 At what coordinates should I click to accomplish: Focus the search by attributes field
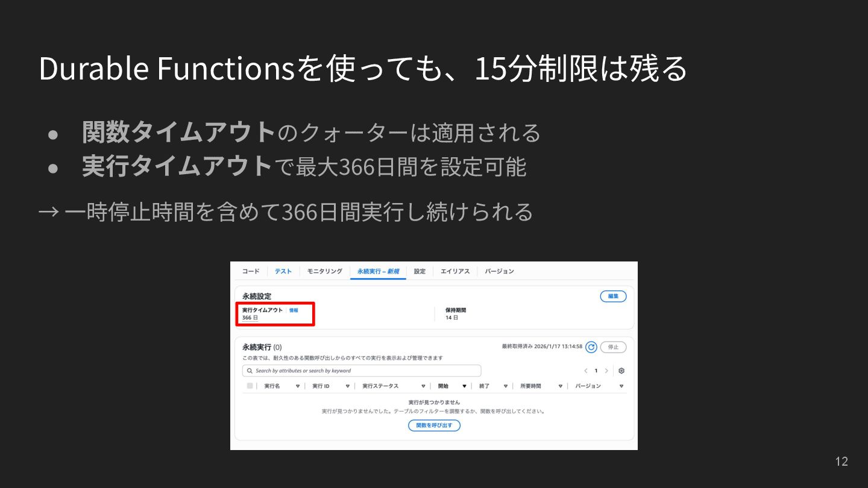point(362,371)
